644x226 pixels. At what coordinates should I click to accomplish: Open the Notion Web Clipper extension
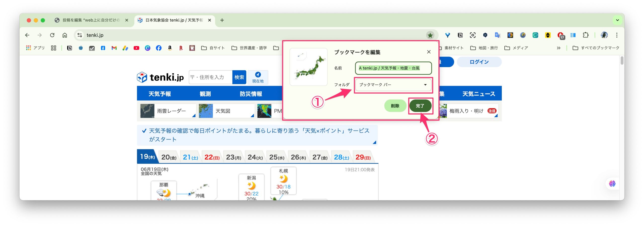(460, 35)
